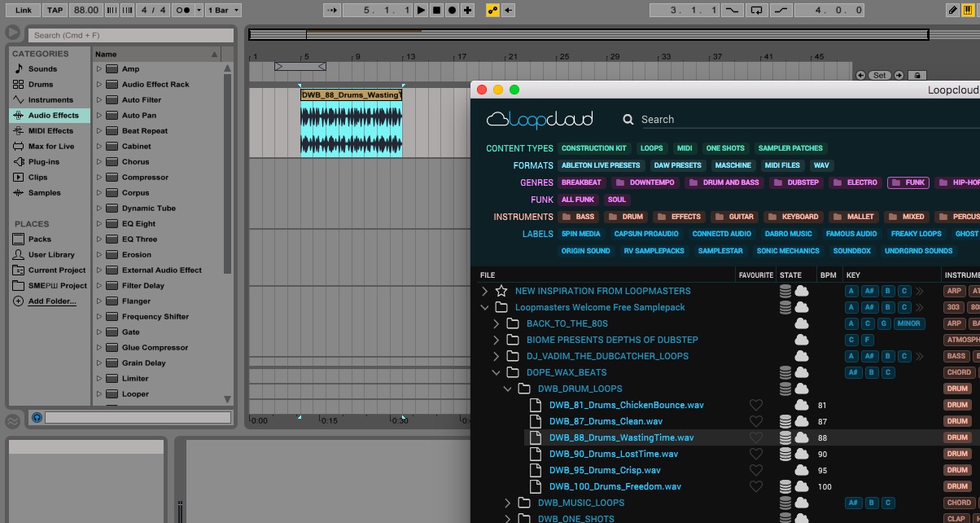Click the tempo field showing 88.00

pos(85,10)
